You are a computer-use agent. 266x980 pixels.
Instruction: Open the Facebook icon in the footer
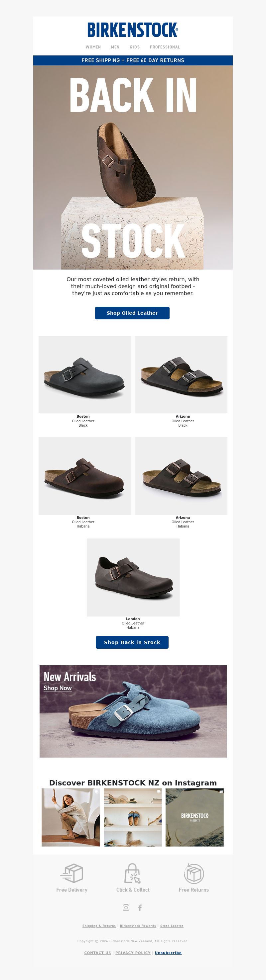(x=140, y=907)
